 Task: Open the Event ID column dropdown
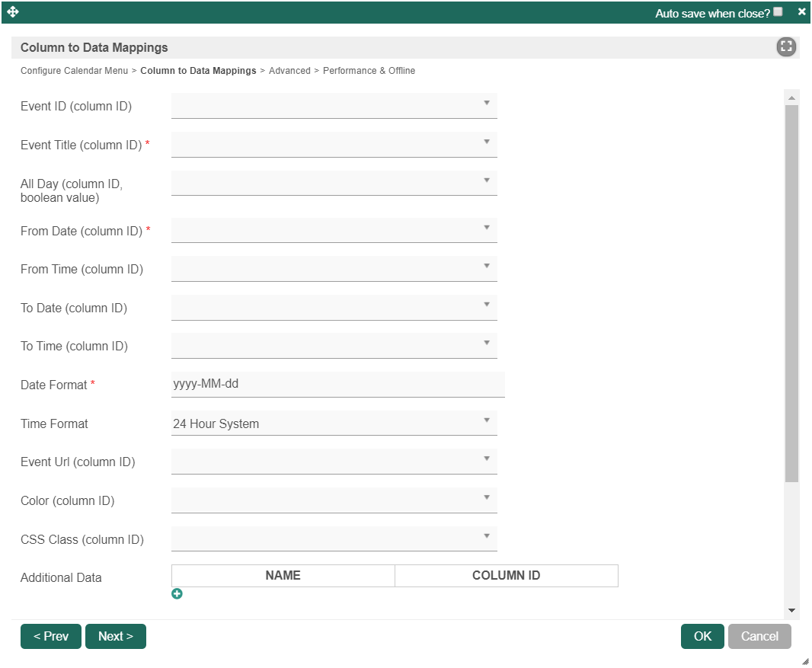pos(334,106)
